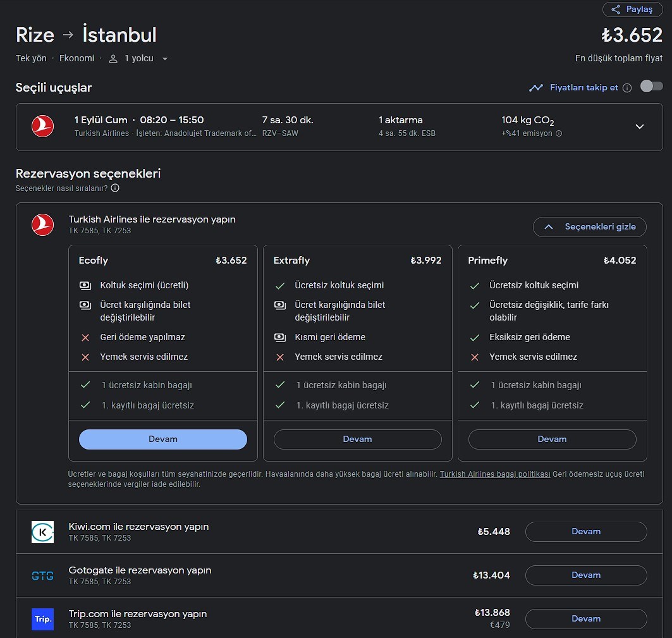Screen dimensions: 672x638
Task: Click Gotogate ile rezervasyon yapın title
Action: [x=140, y=571]
